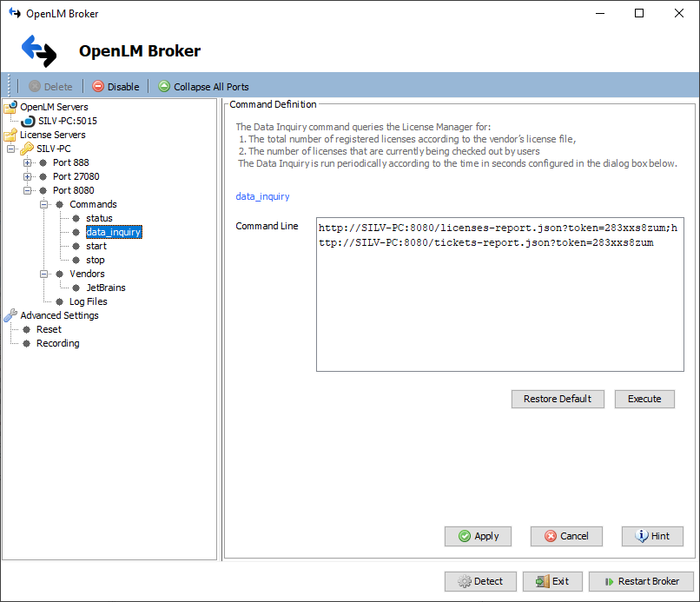The height and width of the screenshot is (602, 700).
Task: Activate the Collapse All Ports icon
Action: [x=164, y=86]
